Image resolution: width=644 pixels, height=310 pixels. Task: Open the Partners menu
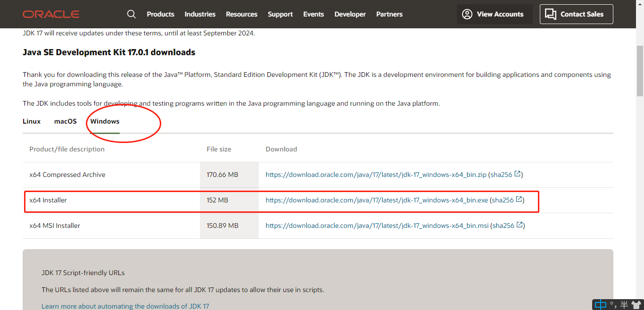[x=389, y=14]
